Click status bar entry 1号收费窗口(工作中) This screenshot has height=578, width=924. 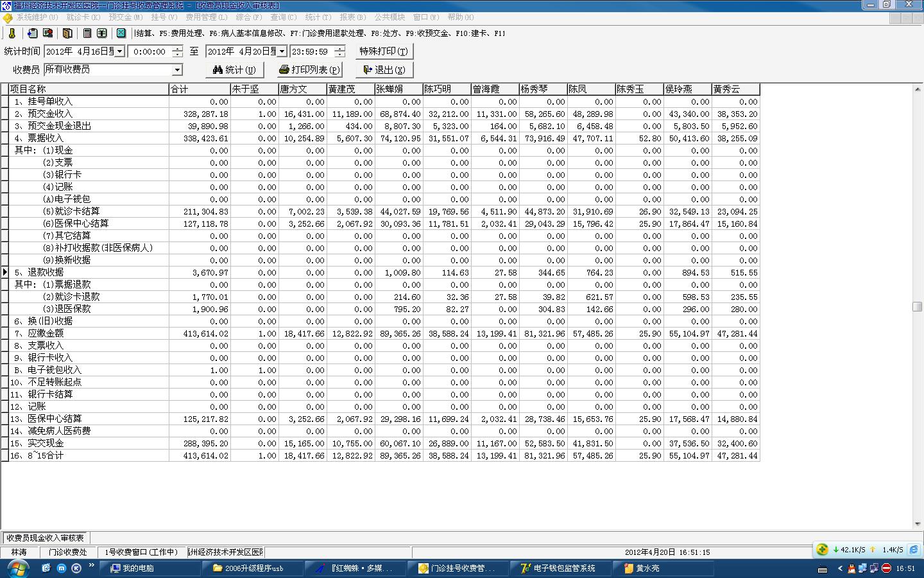[141, 552]
